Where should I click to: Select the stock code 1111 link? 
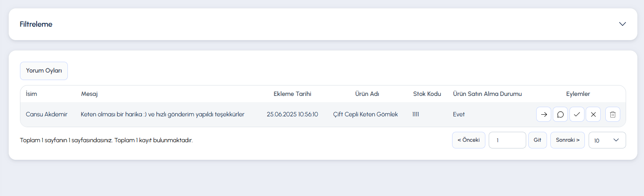click(x=415, y=114)
